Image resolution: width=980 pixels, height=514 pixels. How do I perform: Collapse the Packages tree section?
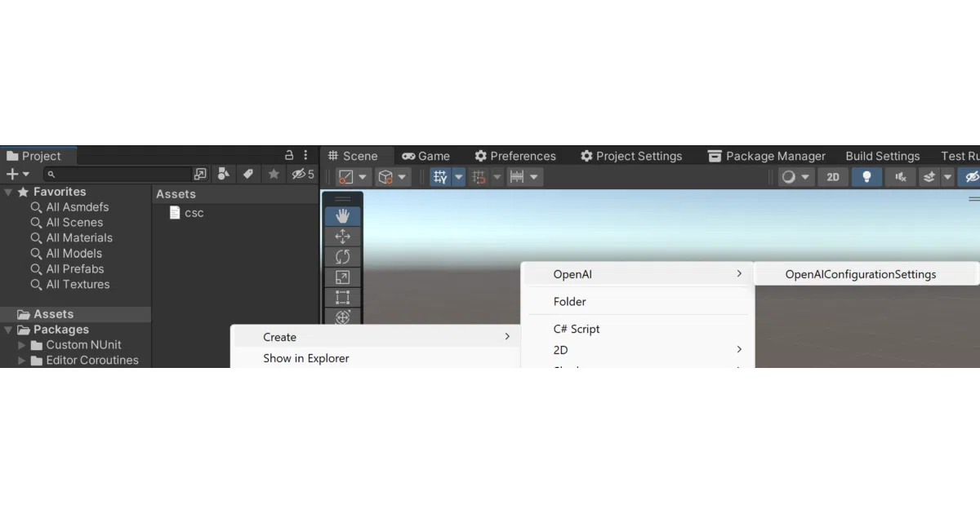click(x=8, y=330)
